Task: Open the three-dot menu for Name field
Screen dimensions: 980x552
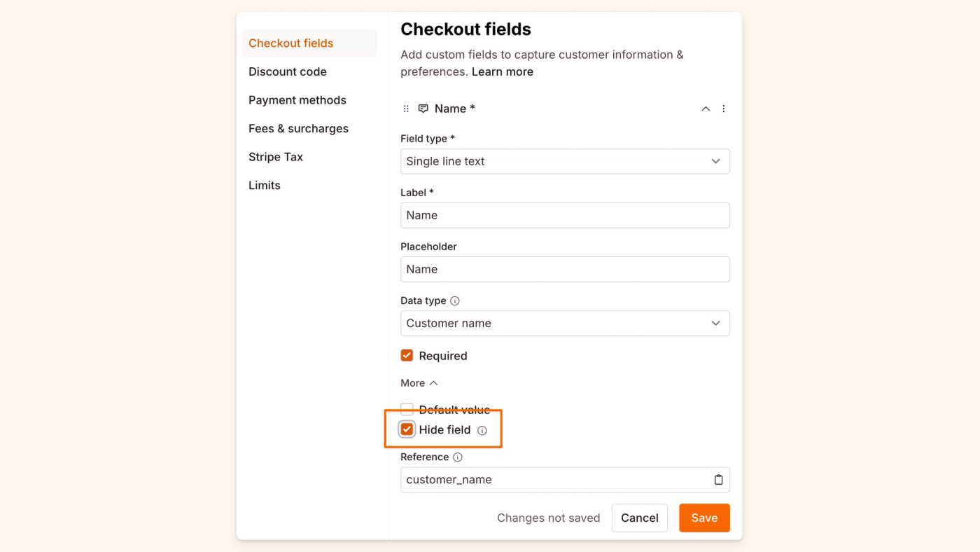Action: 724,109
